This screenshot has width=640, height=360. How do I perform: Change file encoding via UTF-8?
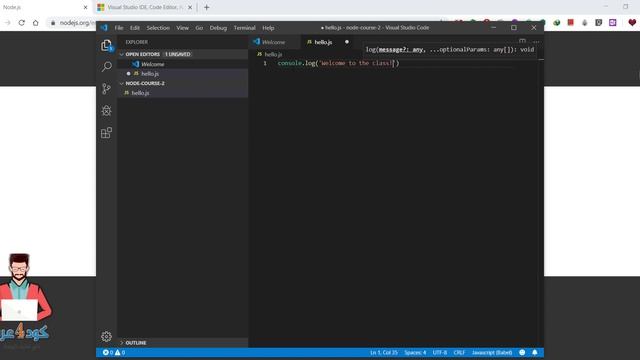point(440,353)
